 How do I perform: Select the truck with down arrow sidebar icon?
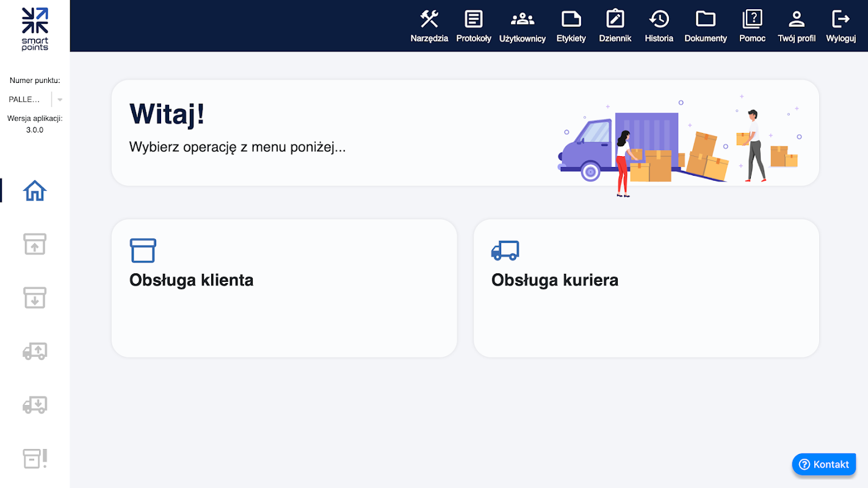coord(35,405)
